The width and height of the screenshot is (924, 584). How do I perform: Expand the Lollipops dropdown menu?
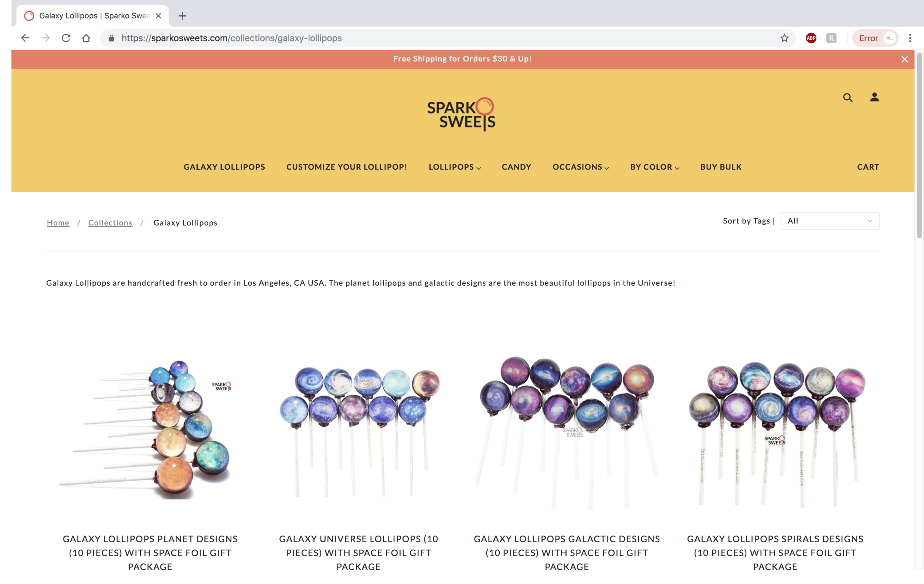click(x=455, y=167)
